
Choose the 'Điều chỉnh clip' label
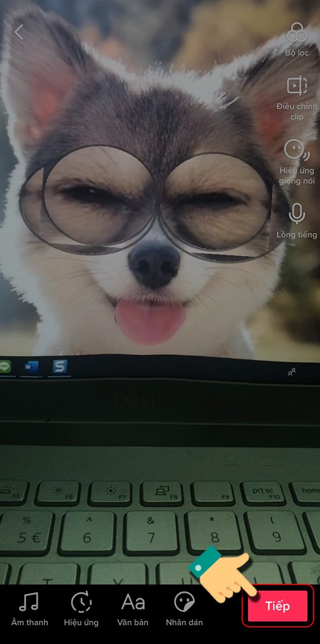(297, 111)
